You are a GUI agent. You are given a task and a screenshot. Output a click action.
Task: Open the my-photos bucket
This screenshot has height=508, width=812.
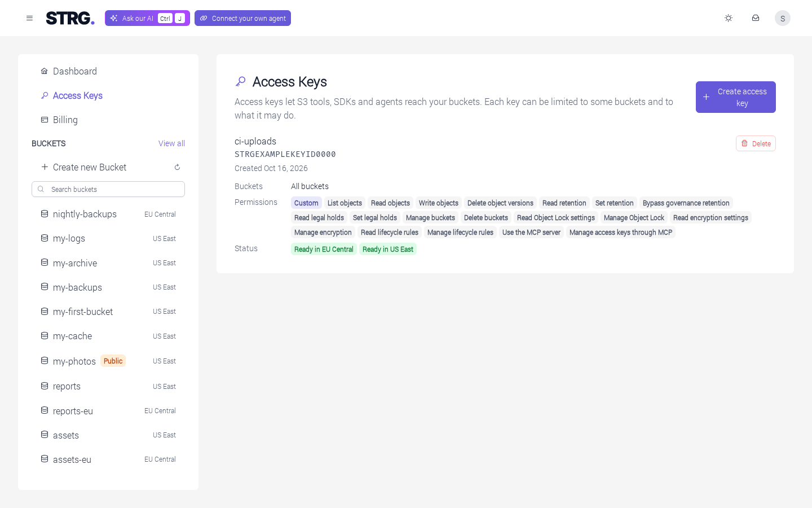(108, 361)
